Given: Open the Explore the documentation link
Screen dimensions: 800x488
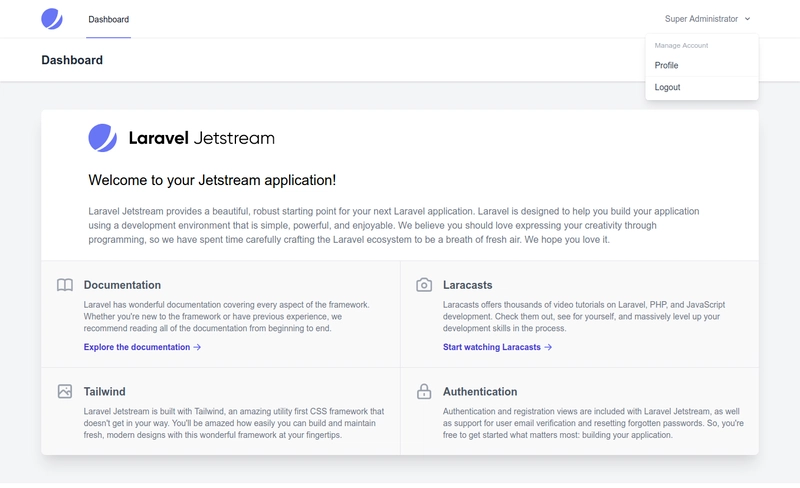Looking at the screenshot, I should [x=137, y=348].
